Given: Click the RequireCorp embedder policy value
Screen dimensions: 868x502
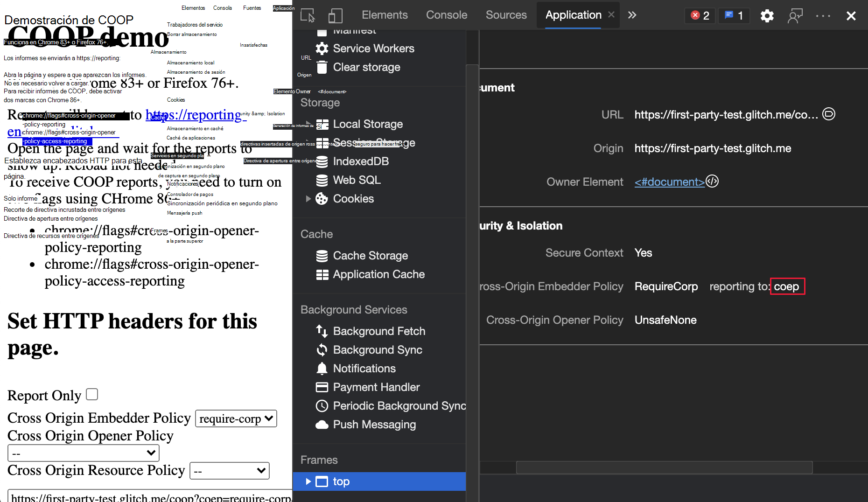Looking at the screenshot, I should click(x=666, y=286).
